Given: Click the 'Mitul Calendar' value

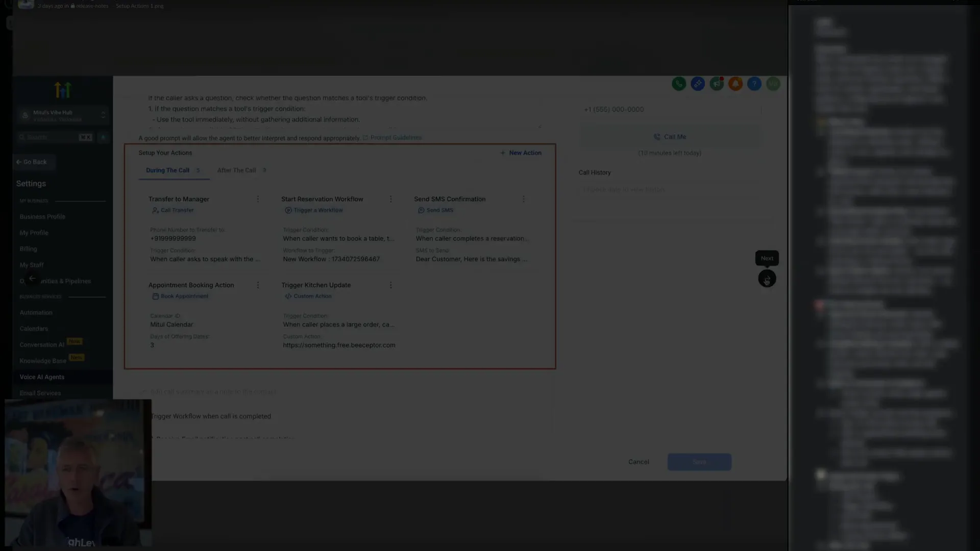Looking at the screenshot, I should (171, 325).
